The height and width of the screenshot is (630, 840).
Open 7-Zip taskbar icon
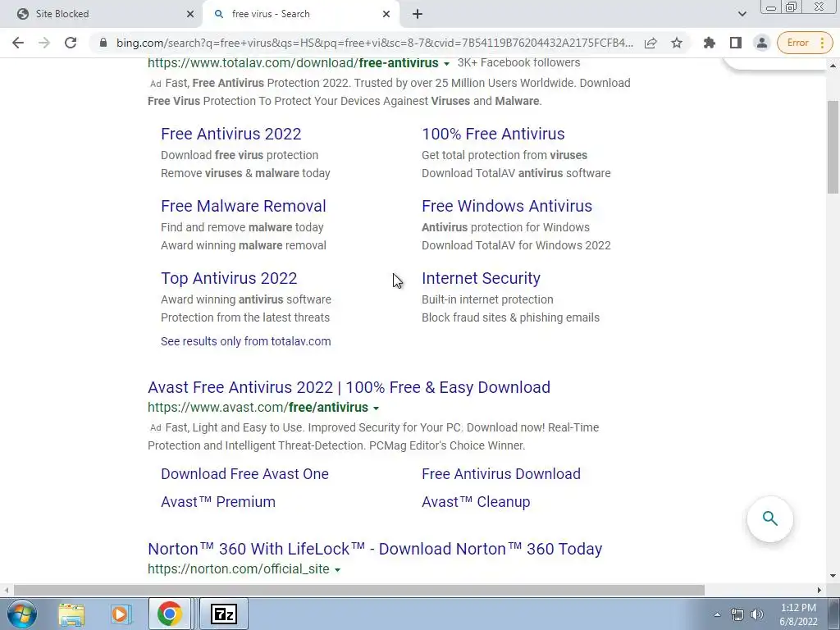point(224,614)
